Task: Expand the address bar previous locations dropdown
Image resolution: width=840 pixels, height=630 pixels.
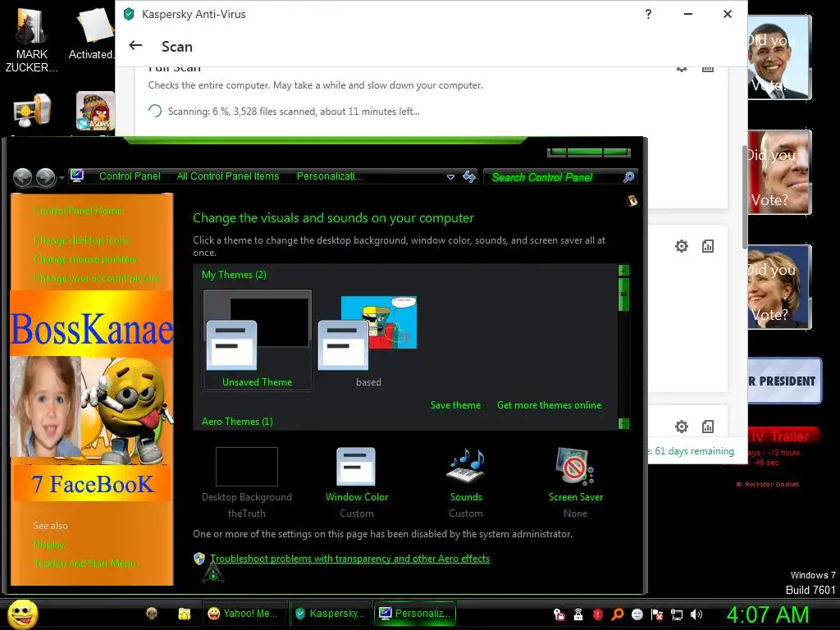Action: [x=450, y=177]
